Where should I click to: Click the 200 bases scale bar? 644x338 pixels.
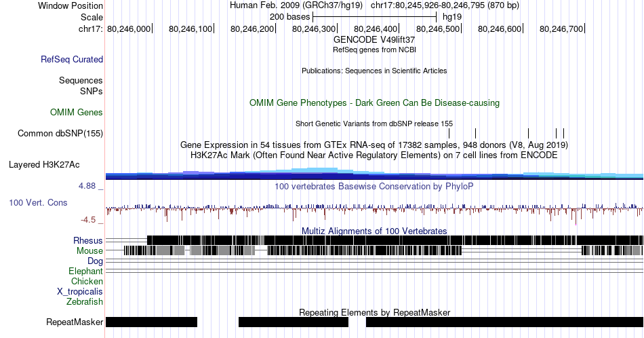click(375, 17)
